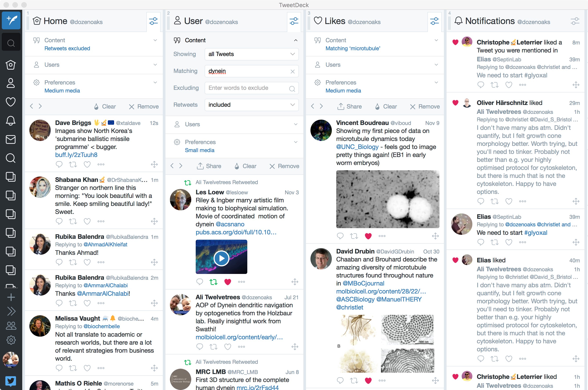Click Share in Likes column

coord(349,107)
